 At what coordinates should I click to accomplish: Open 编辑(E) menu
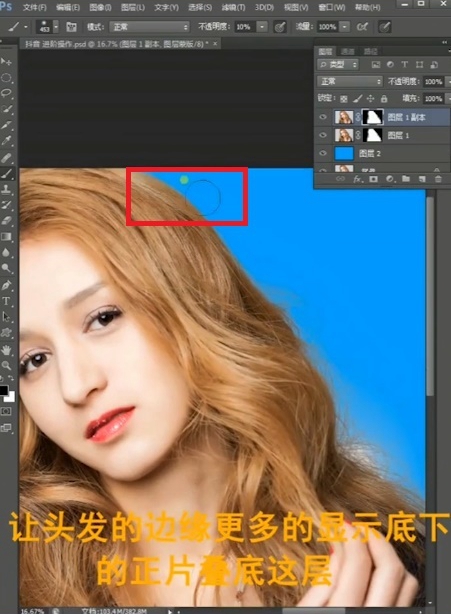(x=68, y=7)
